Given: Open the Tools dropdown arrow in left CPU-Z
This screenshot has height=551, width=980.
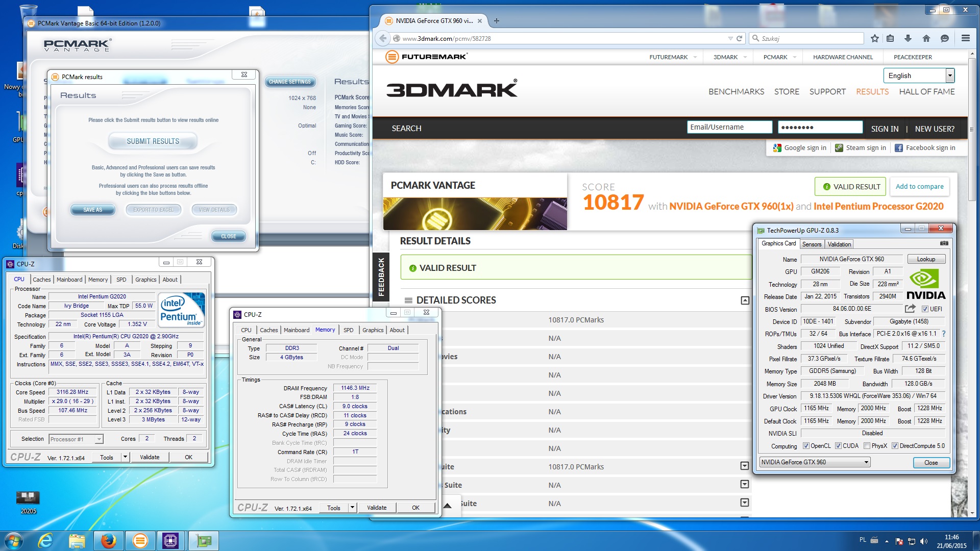Looking at the screenshot, I should pos(125,457).
